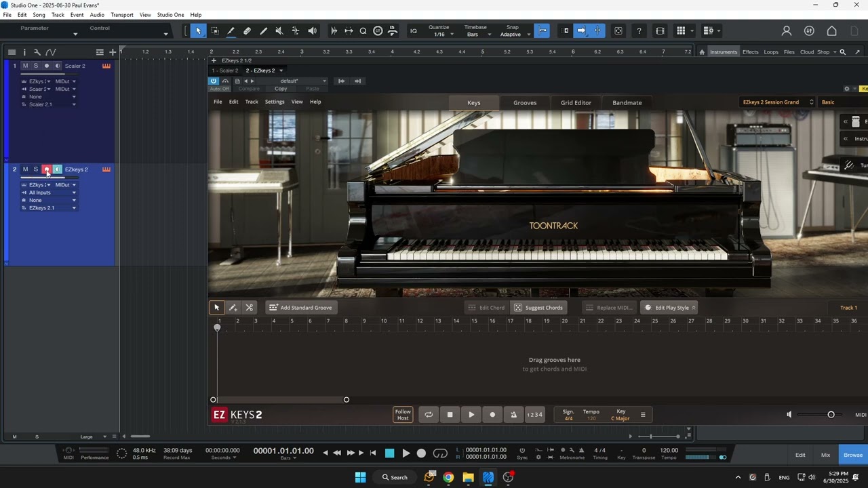Select the Bend tool

pos(296,30)
